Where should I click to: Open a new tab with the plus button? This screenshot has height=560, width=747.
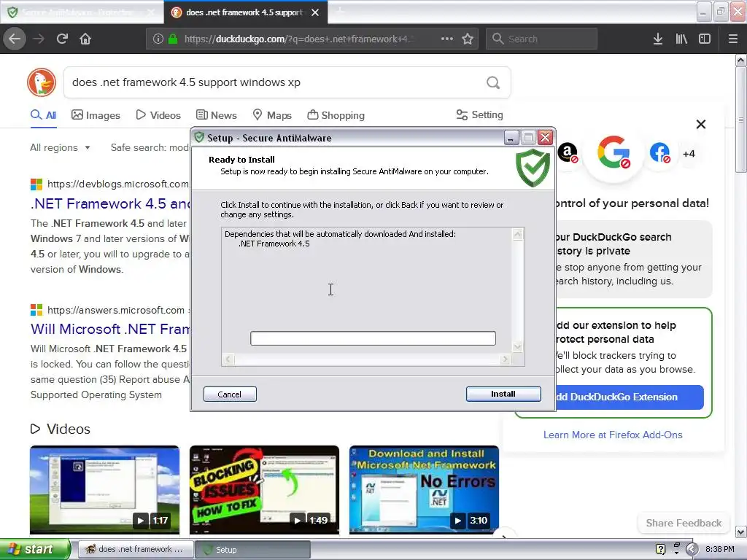340,12
